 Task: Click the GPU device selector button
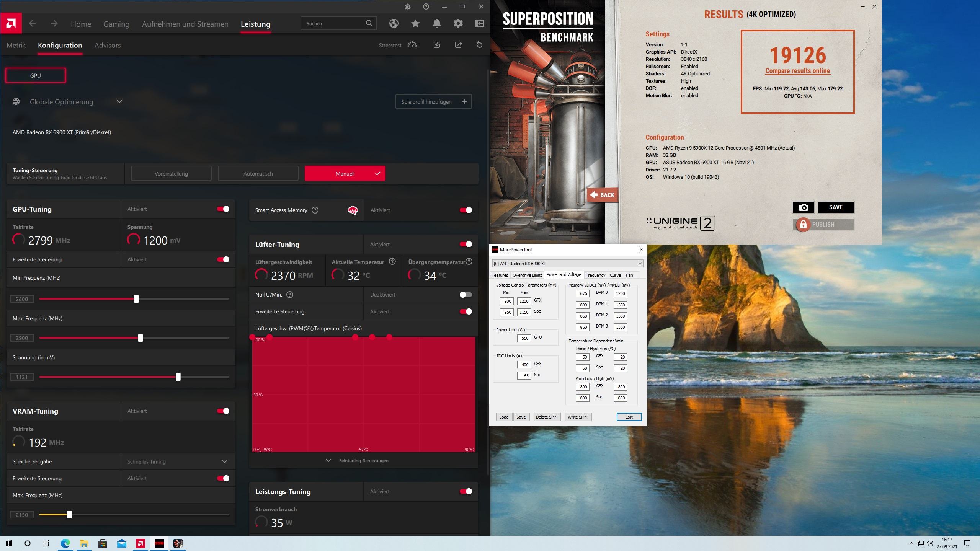[x=36, y=75]
